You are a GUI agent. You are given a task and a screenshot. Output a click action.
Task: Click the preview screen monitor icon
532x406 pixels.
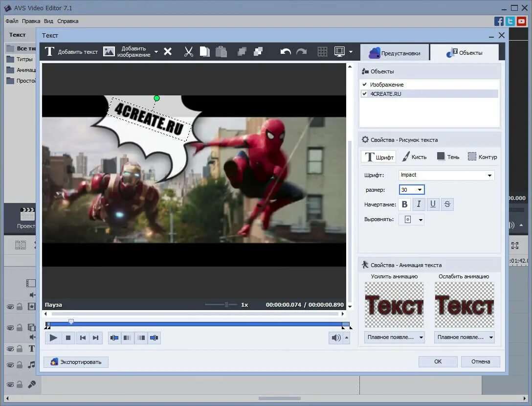point(339,51)
